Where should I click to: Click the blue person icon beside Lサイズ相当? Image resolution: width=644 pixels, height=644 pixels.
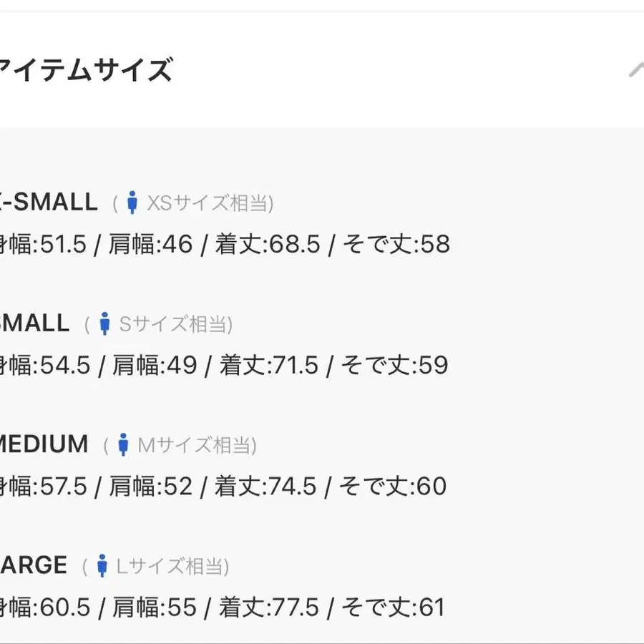(x=102, y=566)
